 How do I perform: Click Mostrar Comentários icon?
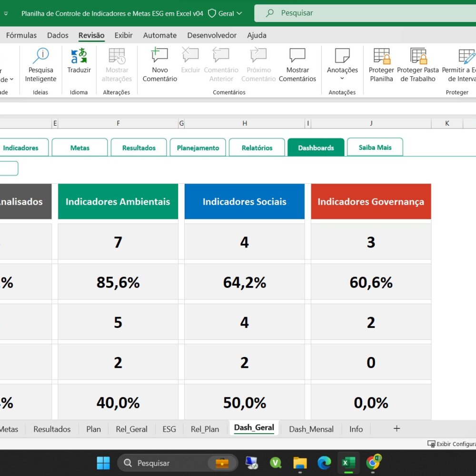pos(297,56)
